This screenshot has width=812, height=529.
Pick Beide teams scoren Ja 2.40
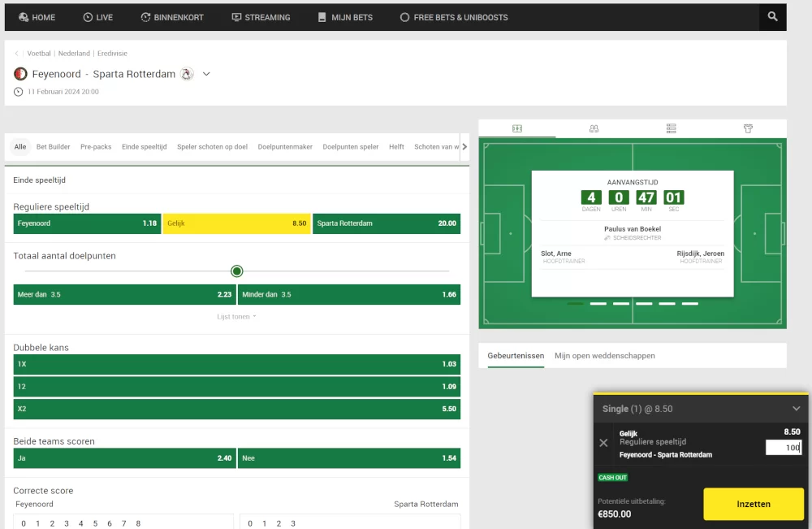coord(125,458)
